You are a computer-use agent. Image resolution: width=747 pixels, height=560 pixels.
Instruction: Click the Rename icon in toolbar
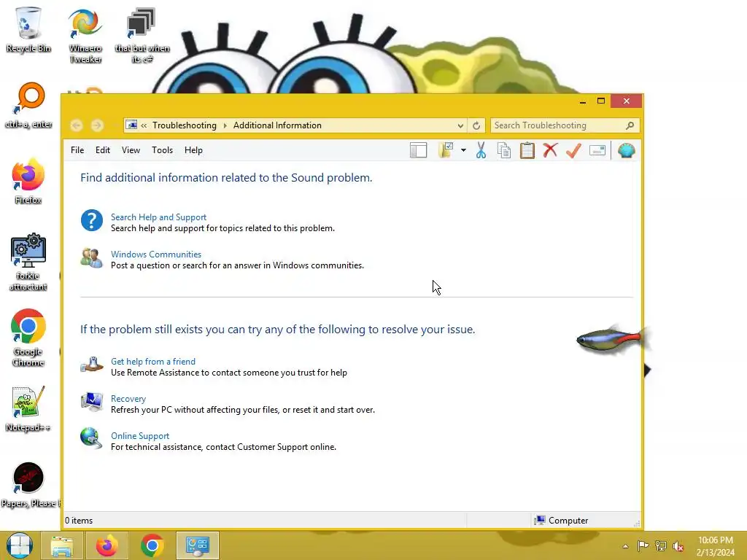(597, 150)
